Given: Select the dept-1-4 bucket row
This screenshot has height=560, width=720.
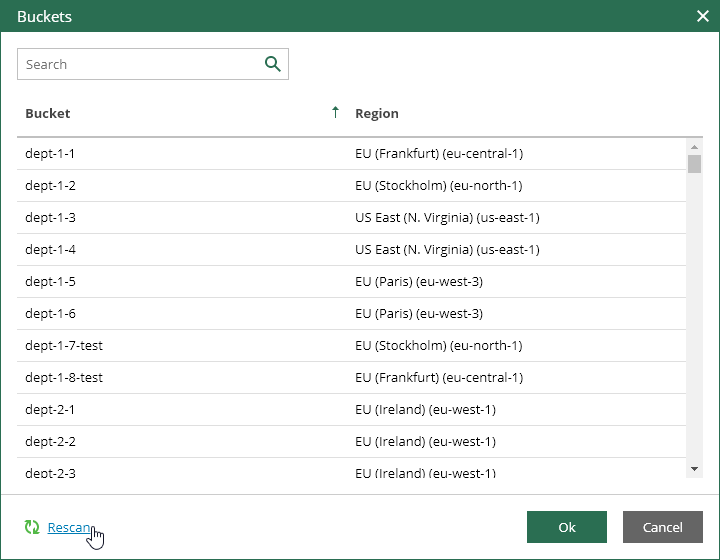Looking at the screenshot, I should point(352,250).
